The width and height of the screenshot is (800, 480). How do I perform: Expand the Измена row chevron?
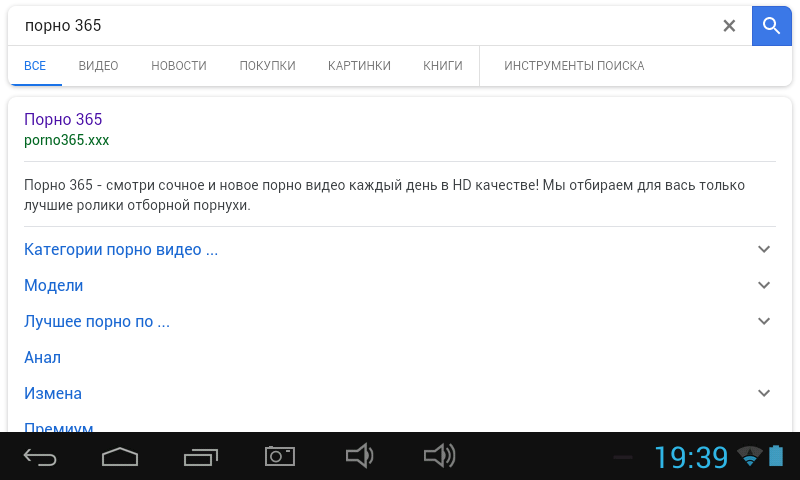pyautogui.click(x=764, y=393)
